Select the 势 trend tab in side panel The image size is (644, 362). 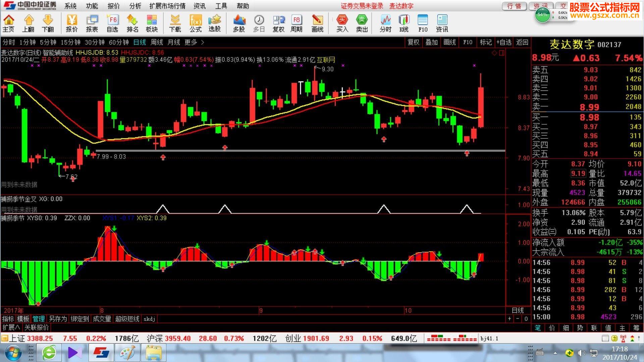coord(580,328)
